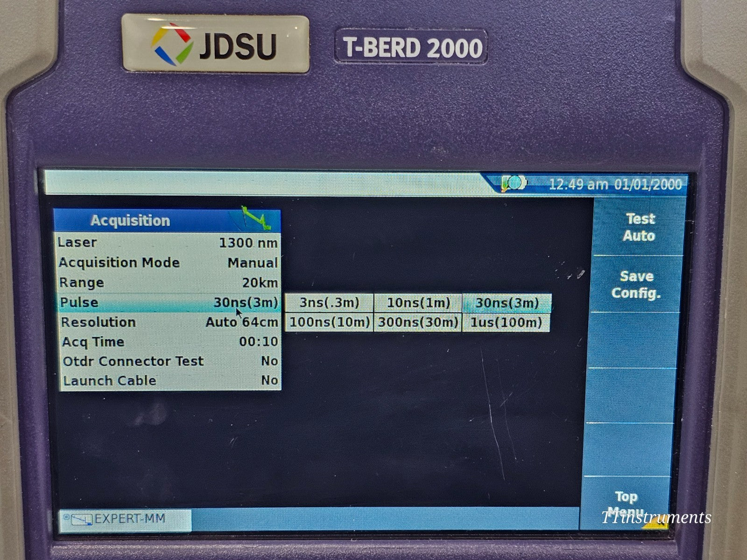Open the Range 20km selector
747x560 pixels.
click(168, 282)
